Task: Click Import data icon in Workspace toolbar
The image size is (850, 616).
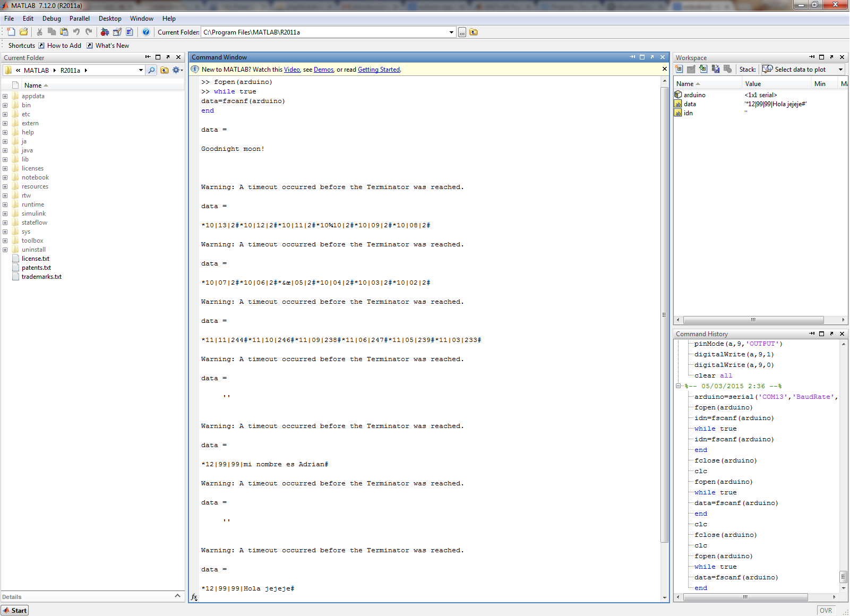Action: (703, 69)
